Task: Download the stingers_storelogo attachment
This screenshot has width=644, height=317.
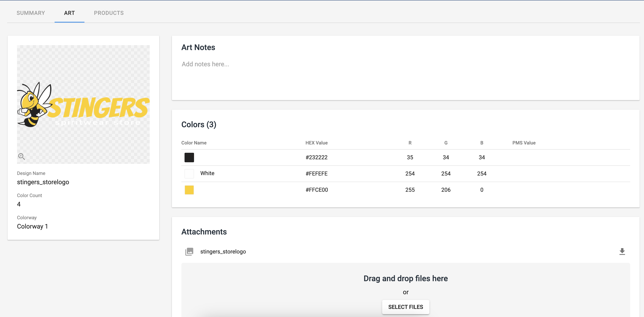Action: [x=622, y=251]
